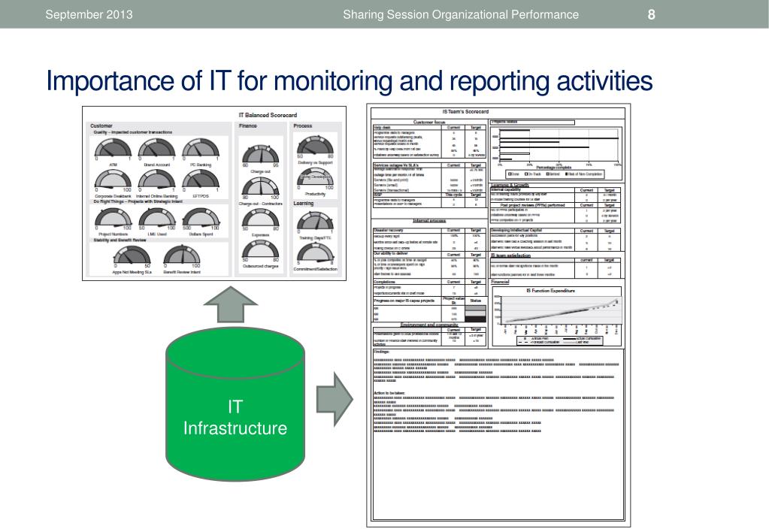This screenshot has height=532, width=769.
Task: Select the Corporate Deskbank gauge
Action: [x=113, y=180]
